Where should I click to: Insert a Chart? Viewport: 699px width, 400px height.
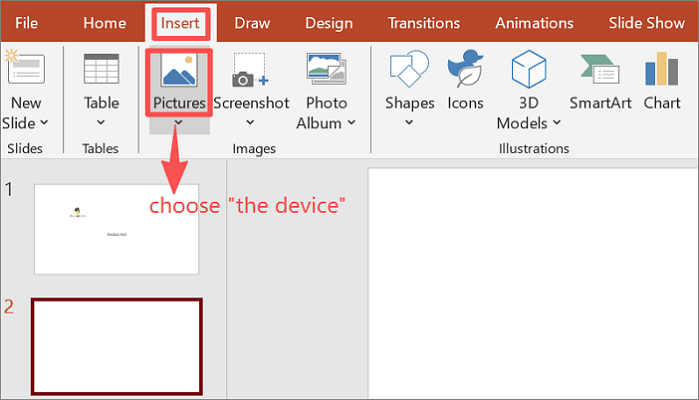click(662, 80)
